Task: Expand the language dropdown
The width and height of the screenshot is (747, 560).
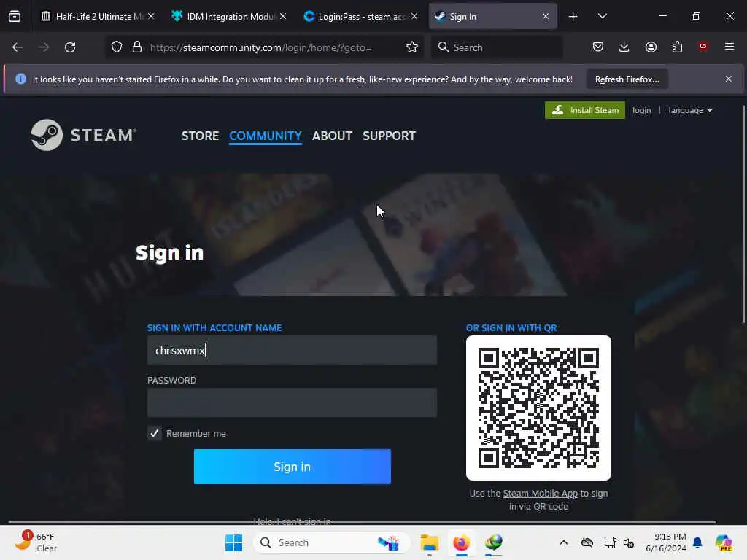Action: click(x=690, y=111)
